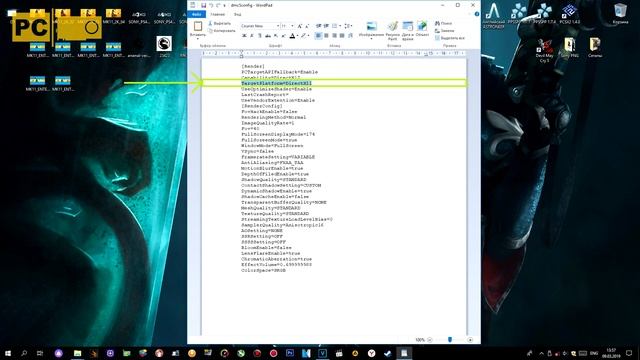Open the Файл (File) menu tab
This screenshot has height=360, width=640.
[x=197, y=14]
